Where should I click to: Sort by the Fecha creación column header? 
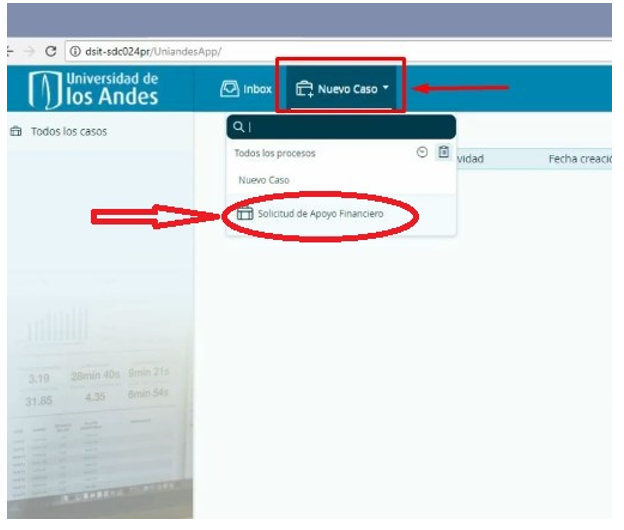[580, 159]
